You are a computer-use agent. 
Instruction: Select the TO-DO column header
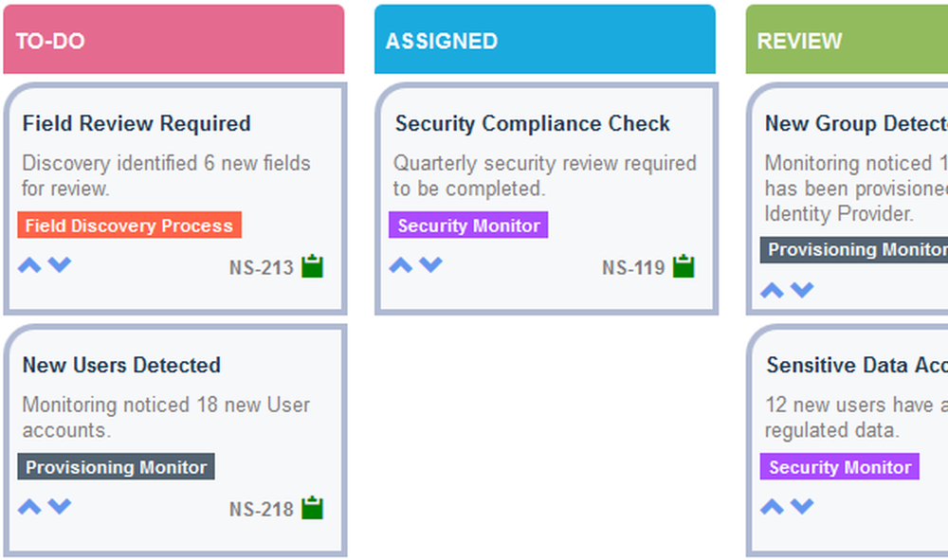pyautogui.click(x=173, y=39)
